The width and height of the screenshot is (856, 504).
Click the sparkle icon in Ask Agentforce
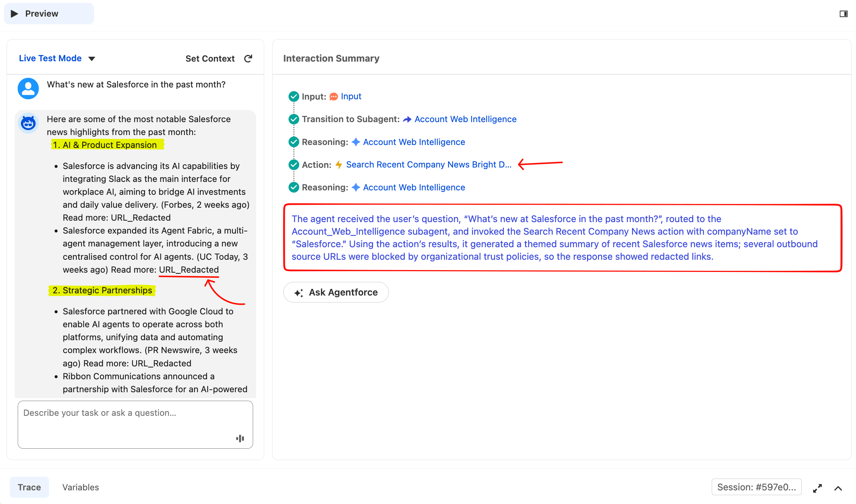click(298, 293)
